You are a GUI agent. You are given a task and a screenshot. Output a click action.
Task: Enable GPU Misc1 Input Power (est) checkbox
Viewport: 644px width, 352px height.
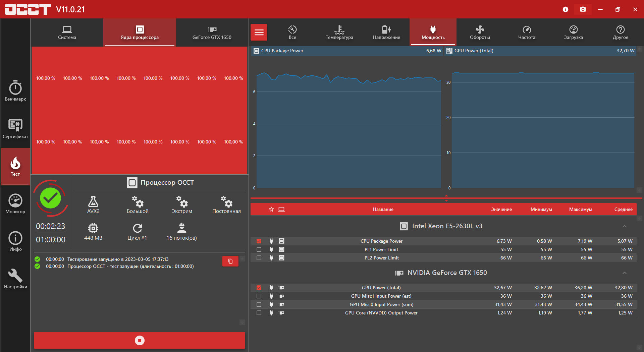[259, 296]
